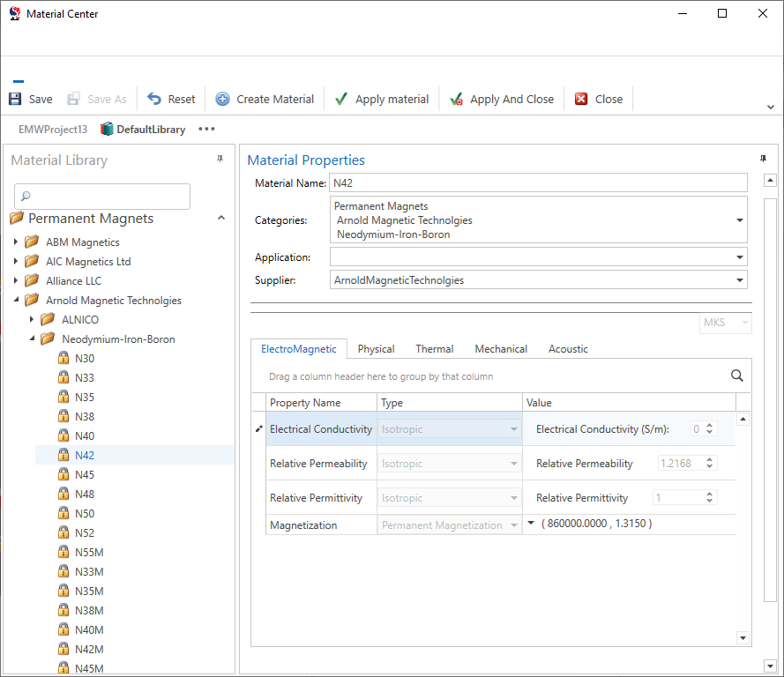Image resolution: width=784 pixels, height=677 pixels.
Task: Collapse the Arnold Magnetic Technolgies folder
Action: [16, 300]
